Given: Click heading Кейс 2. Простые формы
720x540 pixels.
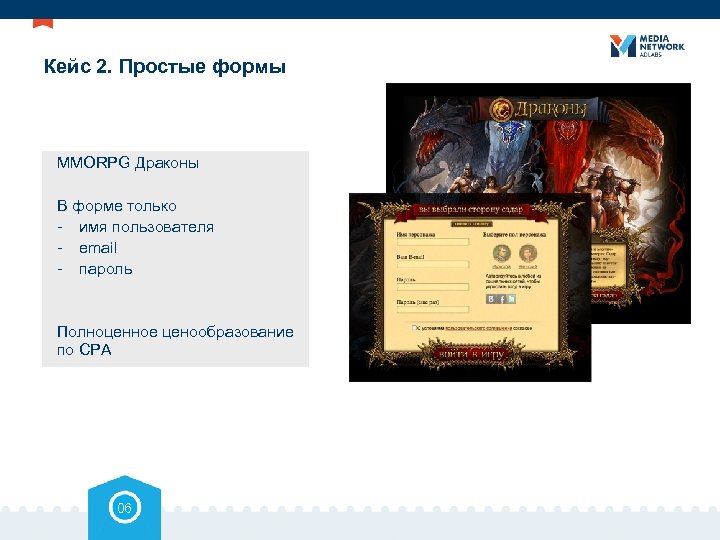Looking at the screenshot, I should tap(165, 67).
